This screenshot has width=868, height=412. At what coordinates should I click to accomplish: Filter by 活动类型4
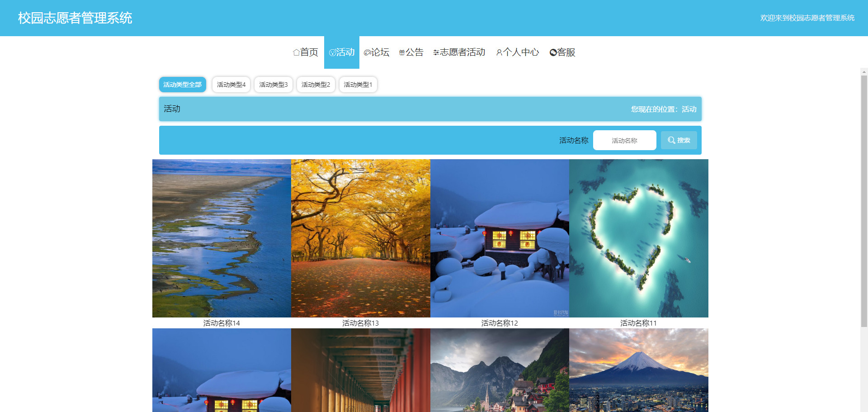click(x=231, y=85)
